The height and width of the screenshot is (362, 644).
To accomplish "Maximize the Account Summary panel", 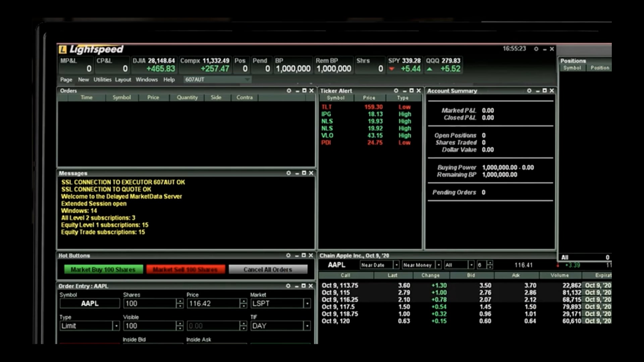I will (545, 90).
